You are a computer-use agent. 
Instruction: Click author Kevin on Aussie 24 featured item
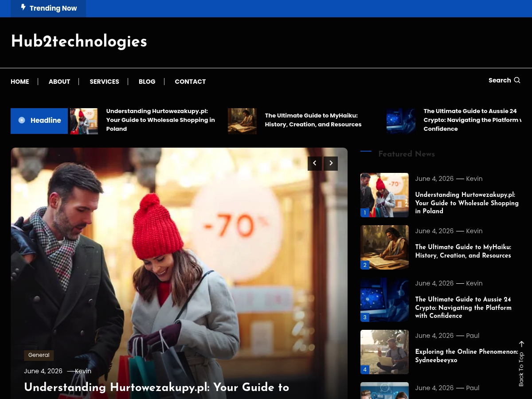point(474,283)
